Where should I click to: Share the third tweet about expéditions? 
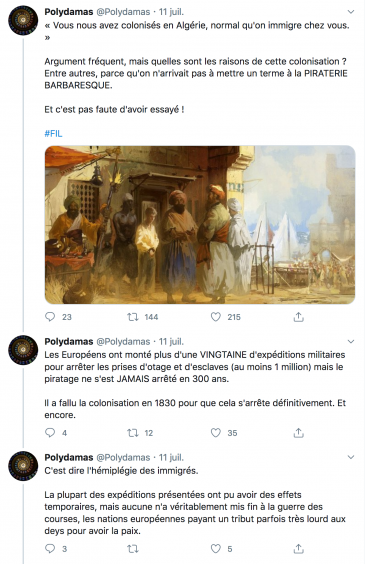298,548
